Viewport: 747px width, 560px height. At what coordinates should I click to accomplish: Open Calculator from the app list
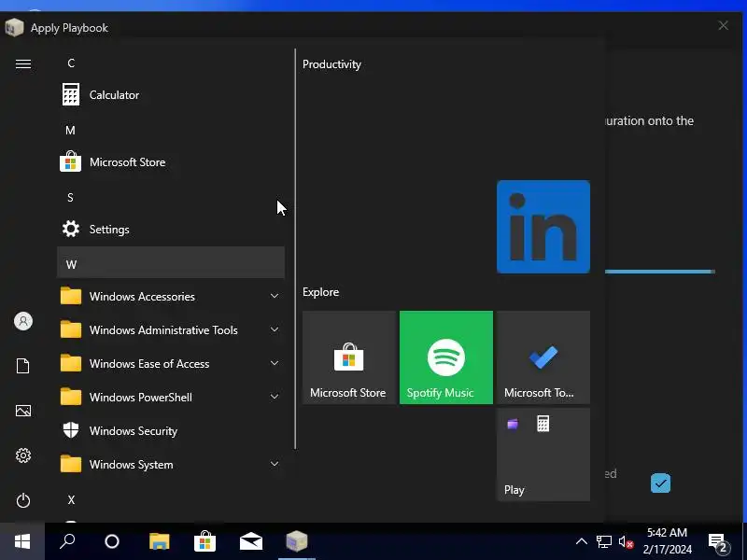coord(171,95)
